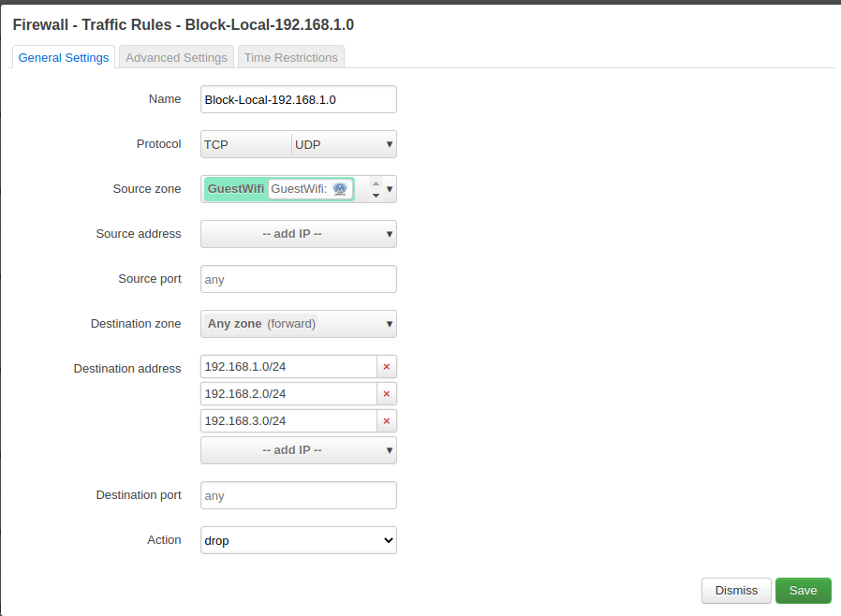Image resolution: width=841 pixels, height=616 pixels.
Task: Click the 192.168.1.0/24 destination address field
Action: point(288,367)
